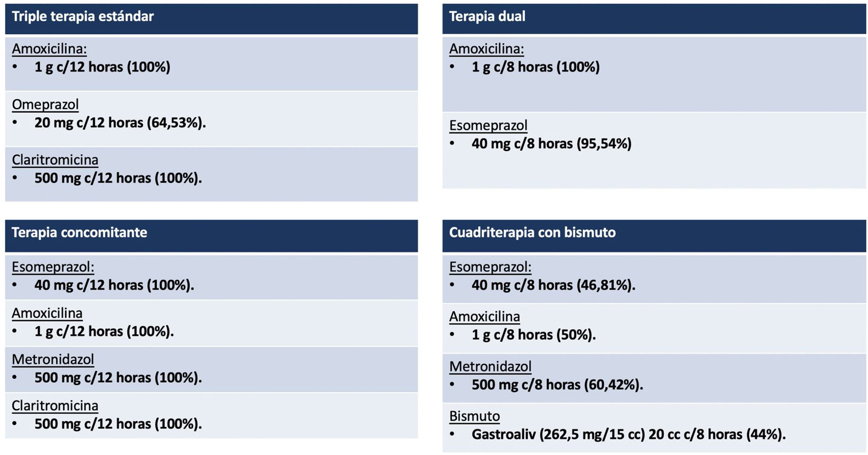The width and height of the screenshot is (868, 455).
Task: Select Claritromicina in Terapia concomitante
Action: tap(55, 406)
